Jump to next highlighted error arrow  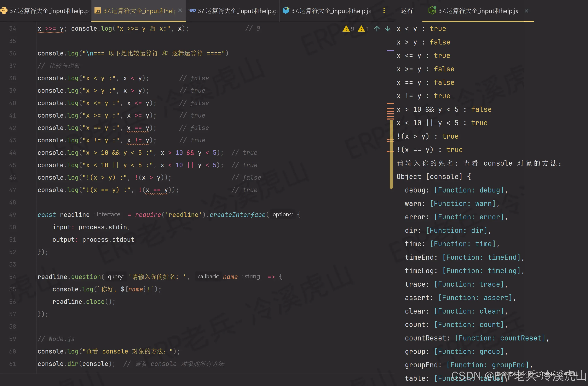coord(388,29)
